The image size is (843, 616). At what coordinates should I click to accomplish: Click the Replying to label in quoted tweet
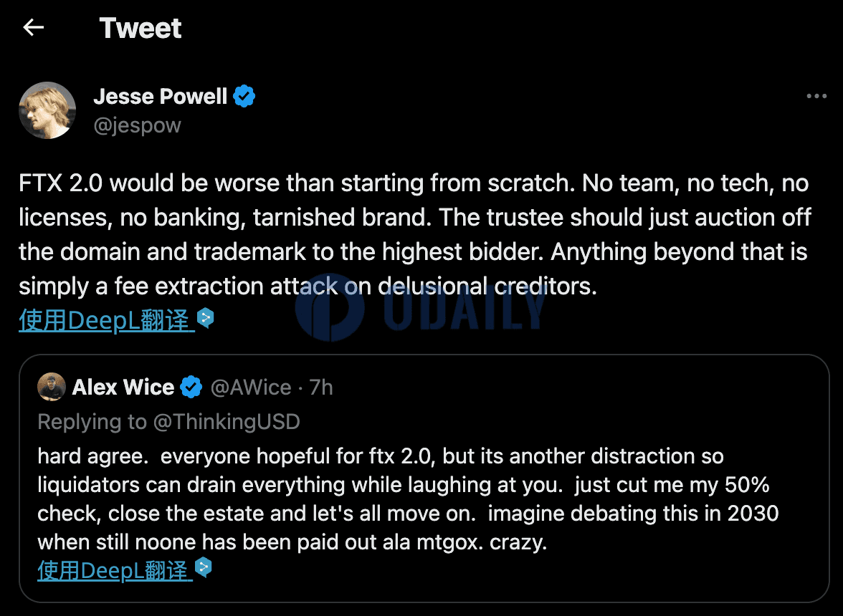click(x=92, y=422)
